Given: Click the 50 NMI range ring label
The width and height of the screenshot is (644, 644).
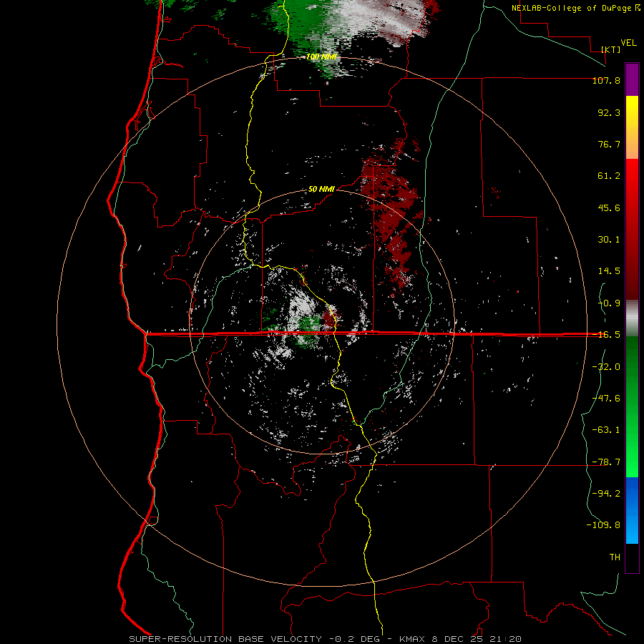Looking at the screenshot, I should click(321, 190).
